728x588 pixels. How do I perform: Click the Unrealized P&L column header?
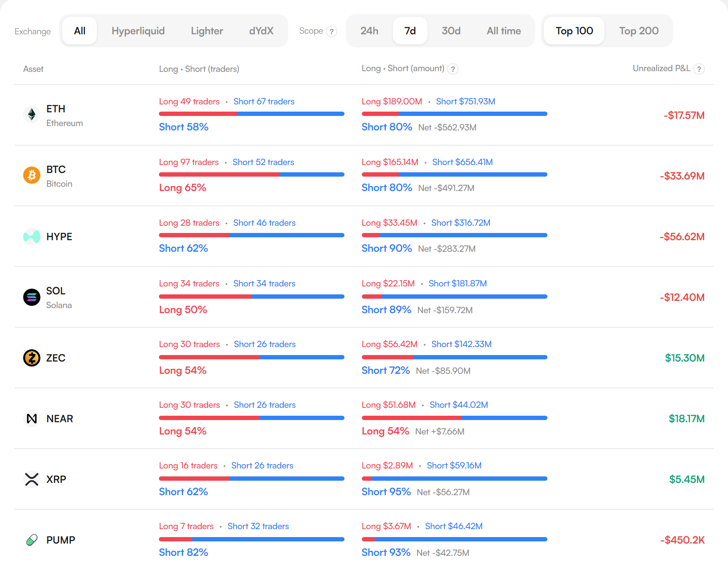[x=662, y=68]
